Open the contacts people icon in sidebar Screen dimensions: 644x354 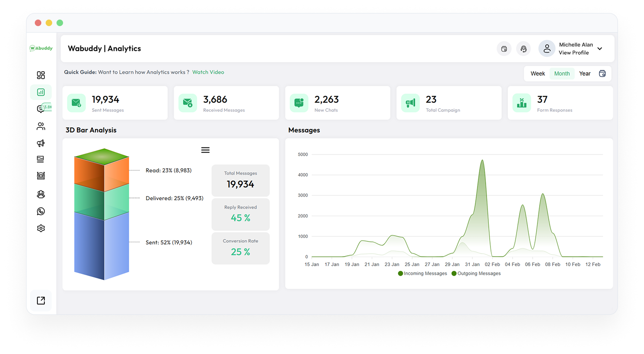[41, 126]
